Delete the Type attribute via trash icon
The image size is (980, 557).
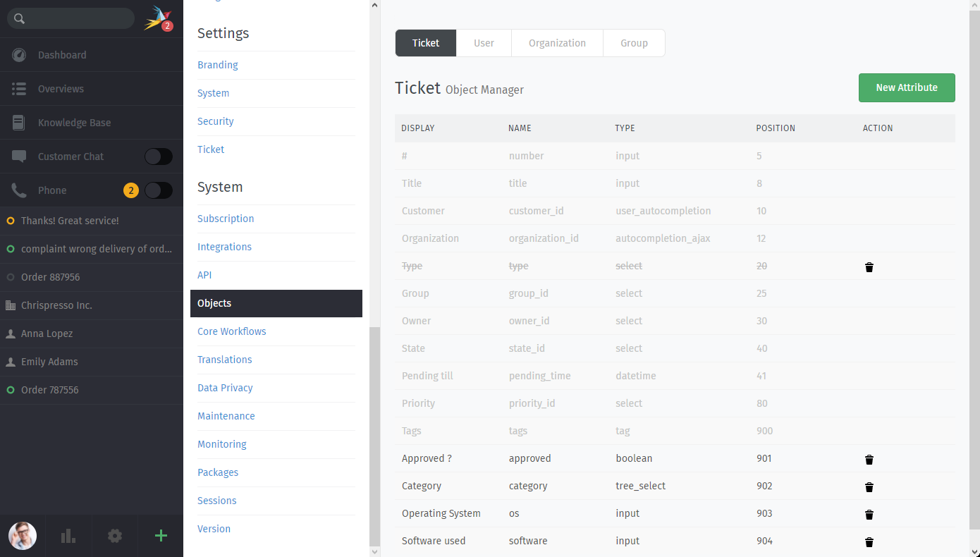pyautogui.click(x=869, y=267)
